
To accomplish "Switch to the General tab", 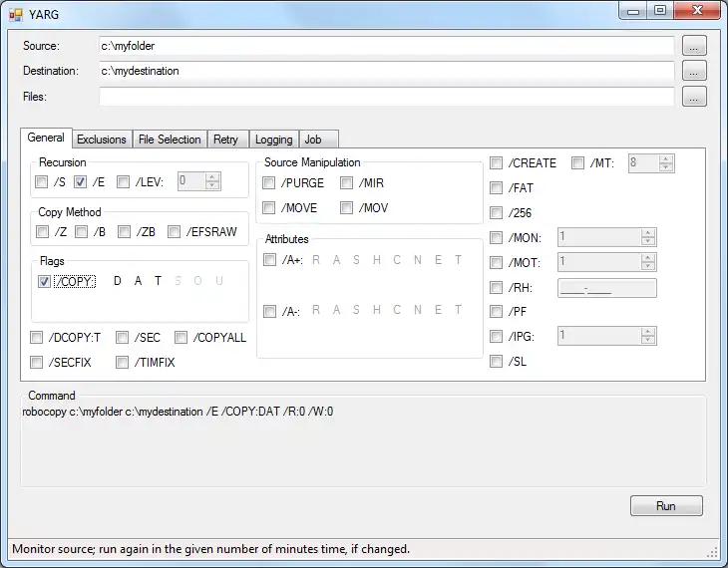I will (46, 138).
